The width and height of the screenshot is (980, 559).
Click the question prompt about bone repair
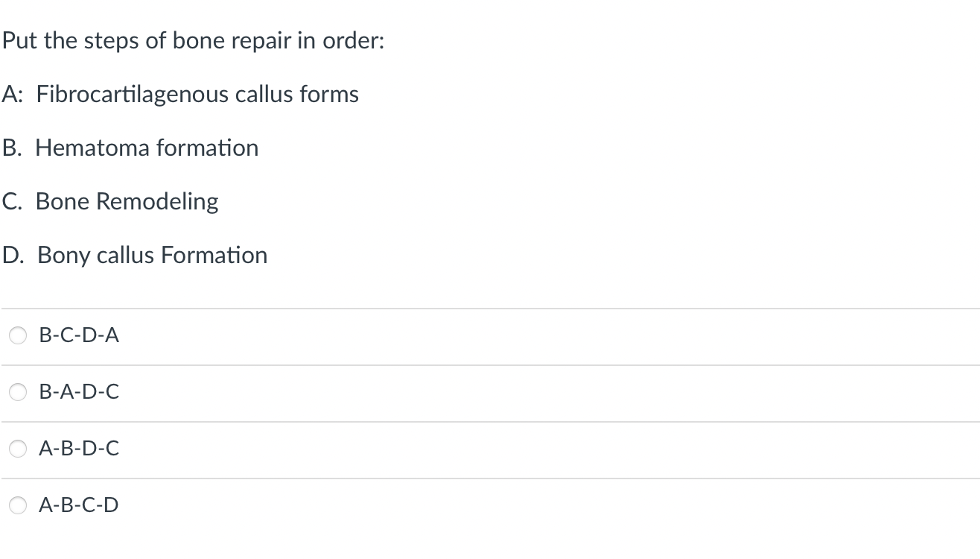click(193, 40)
